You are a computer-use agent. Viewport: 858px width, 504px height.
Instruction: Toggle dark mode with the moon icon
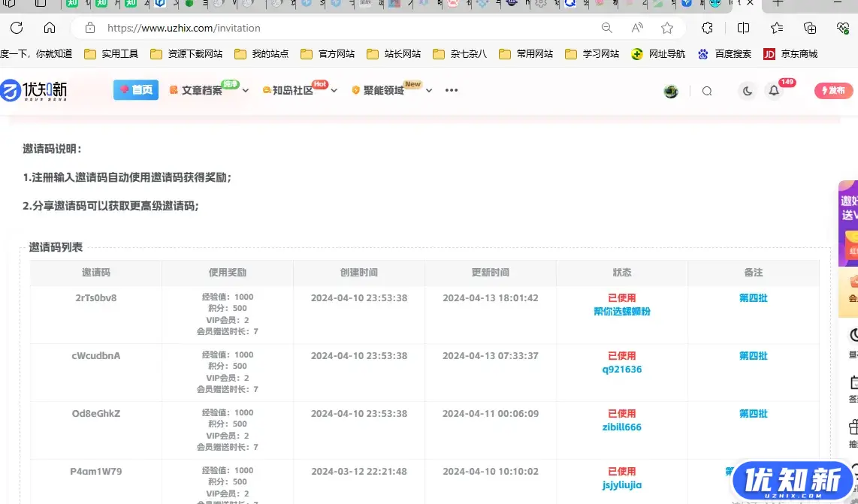(x=747, y=91)
